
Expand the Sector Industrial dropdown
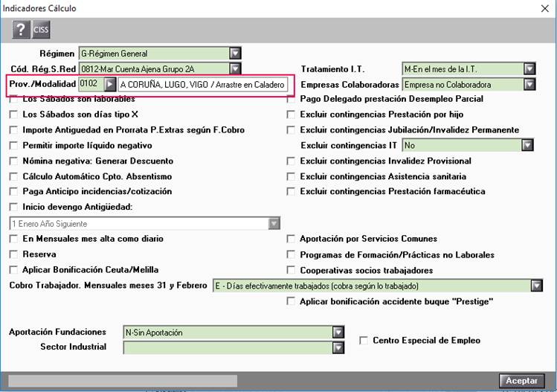pos(338,347)
